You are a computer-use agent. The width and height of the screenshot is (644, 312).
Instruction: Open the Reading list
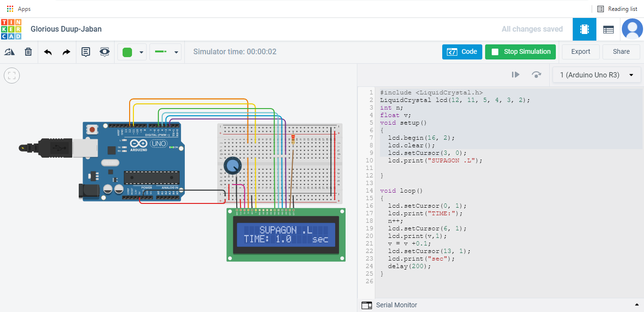617,8
